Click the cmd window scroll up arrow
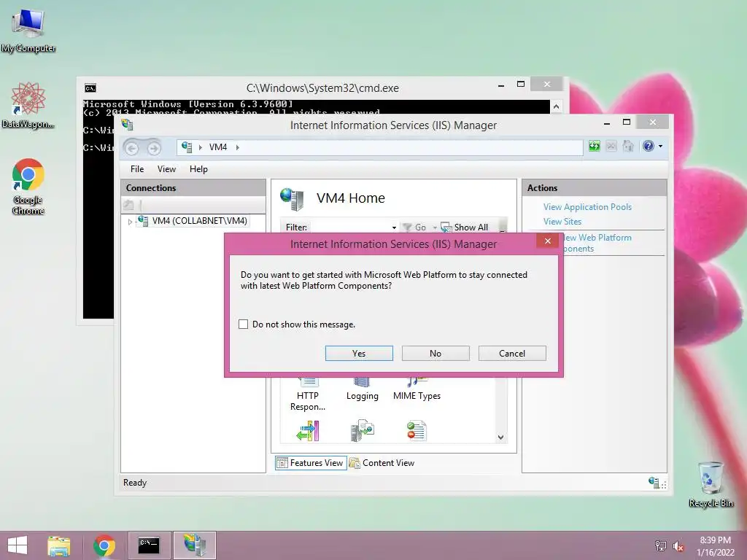The width and height of the screenshot is (747, 560). (556, 106)
